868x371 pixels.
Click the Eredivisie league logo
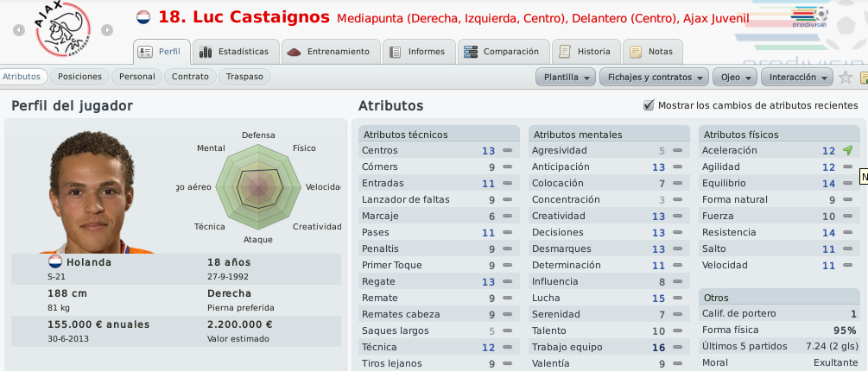pyautogui.click(x=809, y=17)
